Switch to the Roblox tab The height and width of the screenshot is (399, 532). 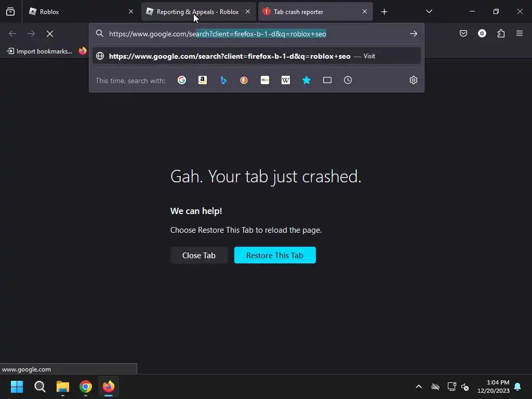(x=80, y=11)
